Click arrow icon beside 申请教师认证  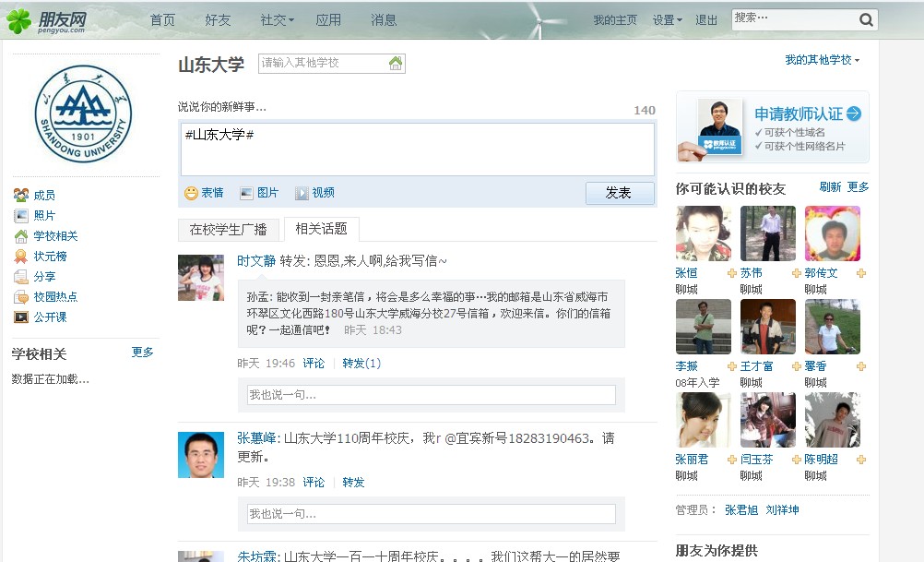pyautogui.click(x=854, y=114)
